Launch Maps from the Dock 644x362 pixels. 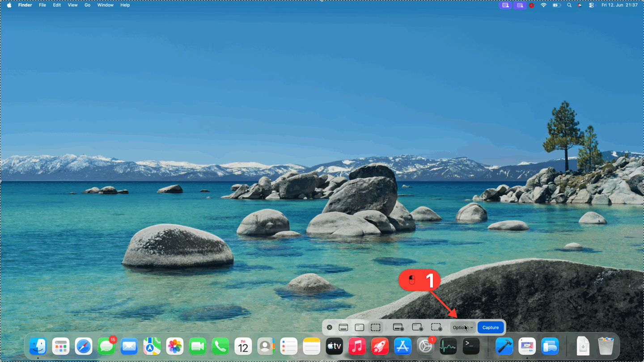click(152, 346)
